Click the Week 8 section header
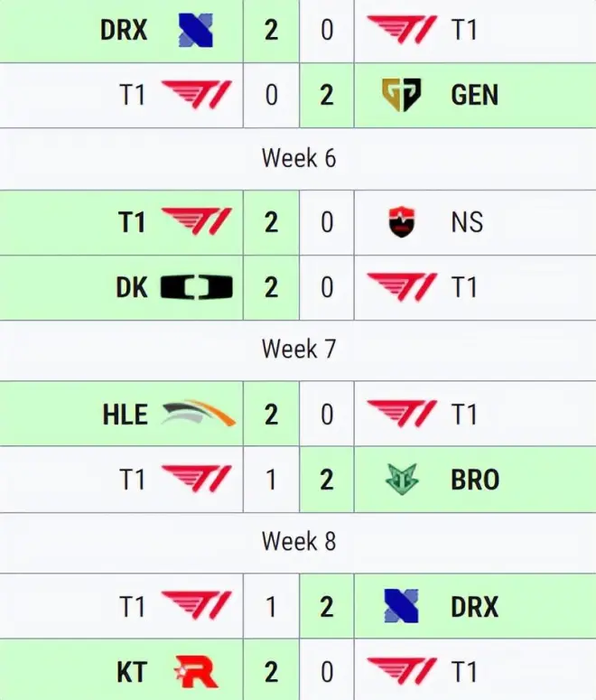Image resolution: width=596 pixels, height=700 pixels. click(x=298, y=541)
